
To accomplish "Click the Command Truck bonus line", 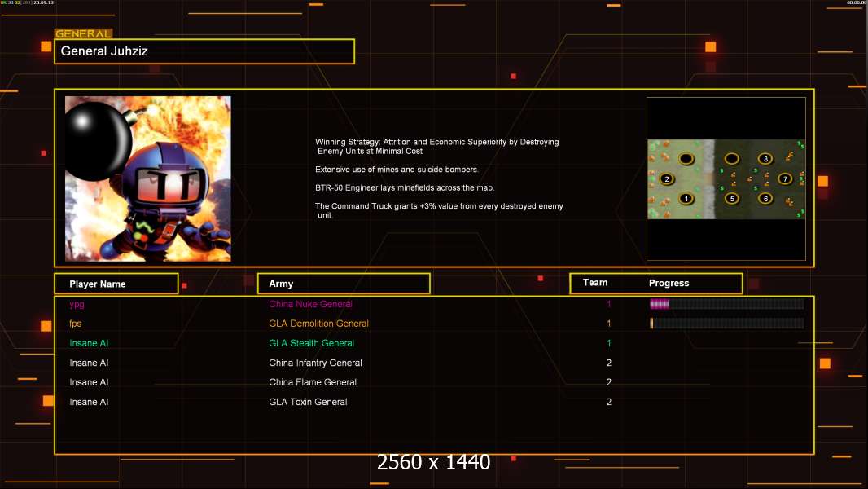I will (439, 210).
